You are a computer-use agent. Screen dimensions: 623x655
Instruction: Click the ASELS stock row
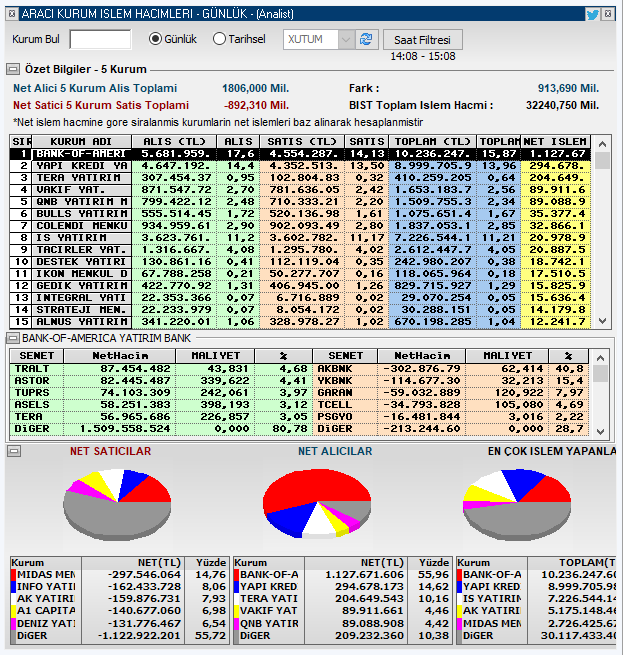click(161, 405)
